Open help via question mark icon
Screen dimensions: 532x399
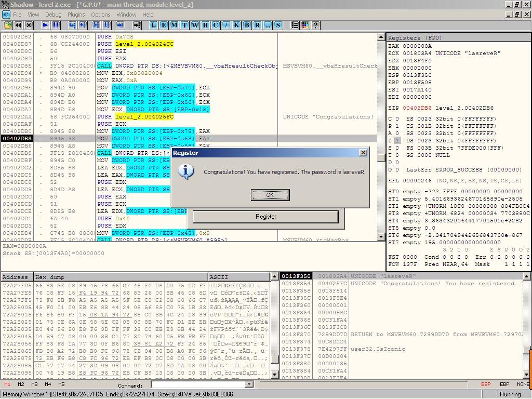(315, 25)
